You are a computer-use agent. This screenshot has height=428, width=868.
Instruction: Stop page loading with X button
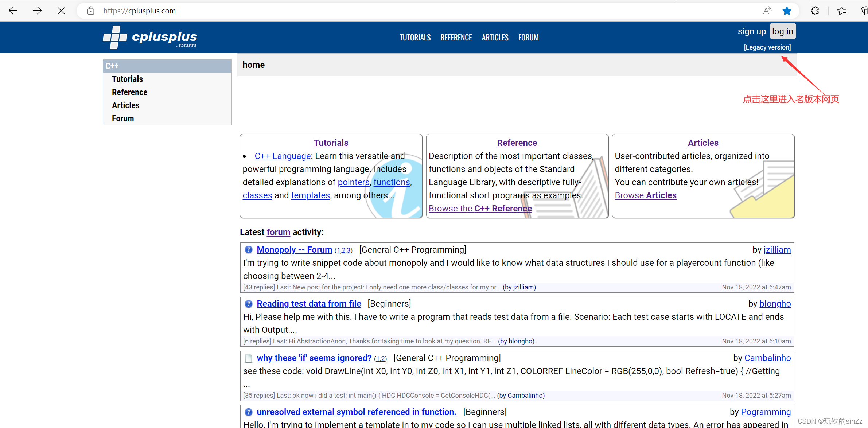click(61, 11)
